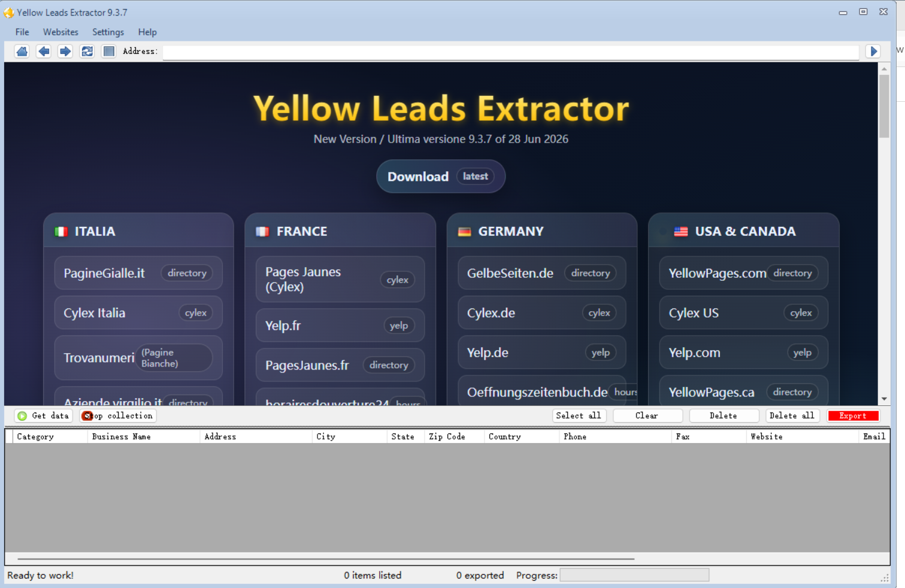The height and width of the screenshot is (588, 905).
Task: Click the US flag icon in USA & CANADA header
Action: coord(681,232)
